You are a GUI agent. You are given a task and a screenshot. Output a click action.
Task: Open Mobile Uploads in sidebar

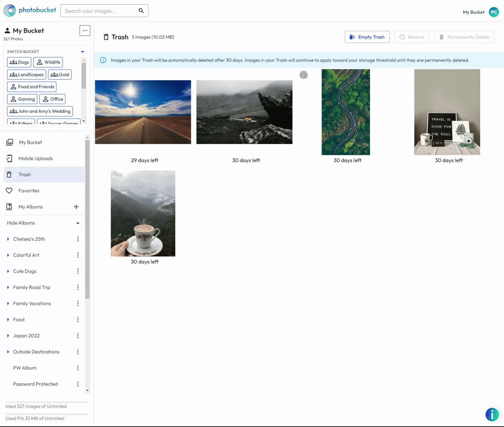[x=44, y=158]
